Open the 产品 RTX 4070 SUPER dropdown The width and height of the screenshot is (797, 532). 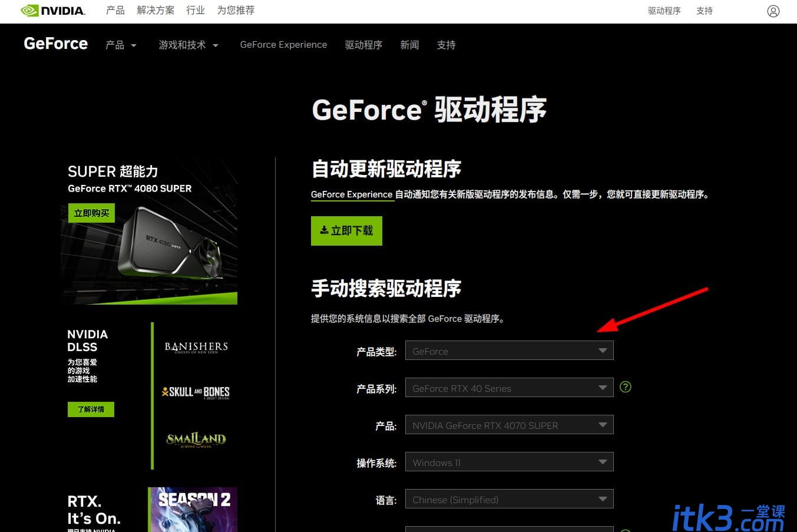510,425
